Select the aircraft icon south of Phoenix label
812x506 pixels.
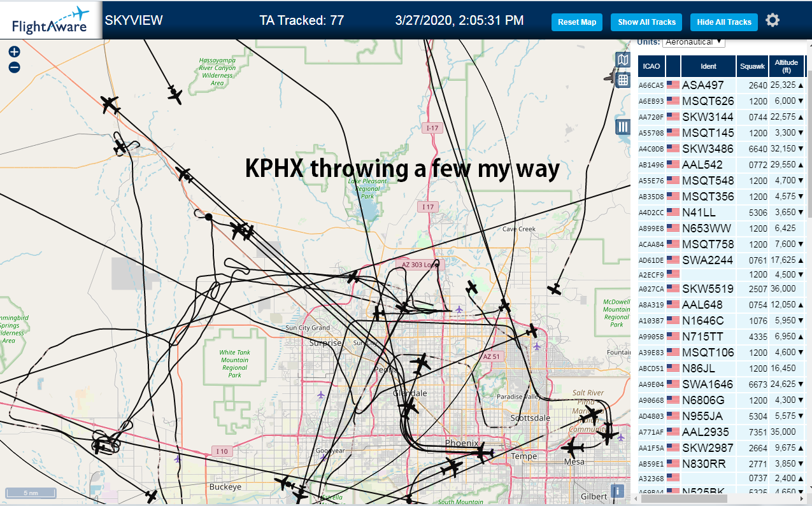point(482,453)
